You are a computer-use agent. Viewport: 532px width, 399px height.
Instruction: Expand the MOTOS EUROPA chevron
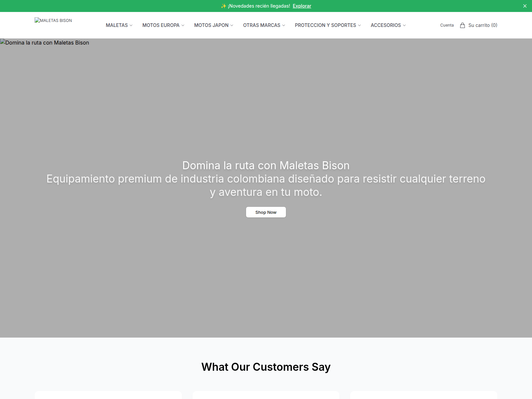click(x=183, y=25)
